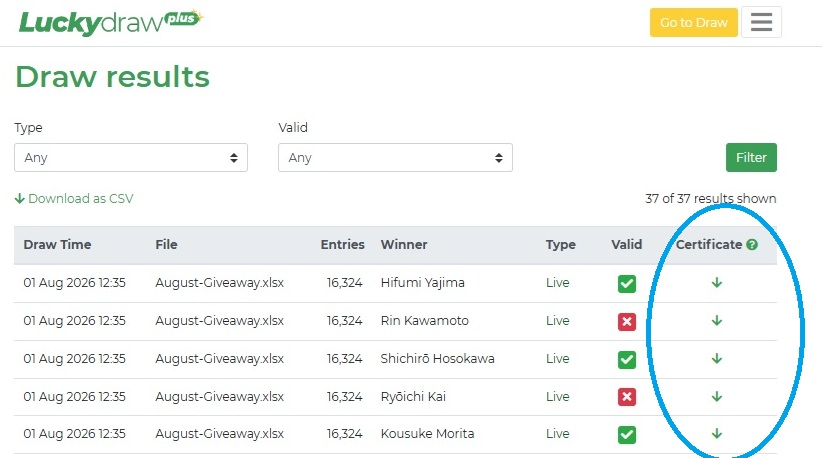822x458 pixels.
Task: Download certificate for Ryōichi Kai
Action: pos(717,397)
